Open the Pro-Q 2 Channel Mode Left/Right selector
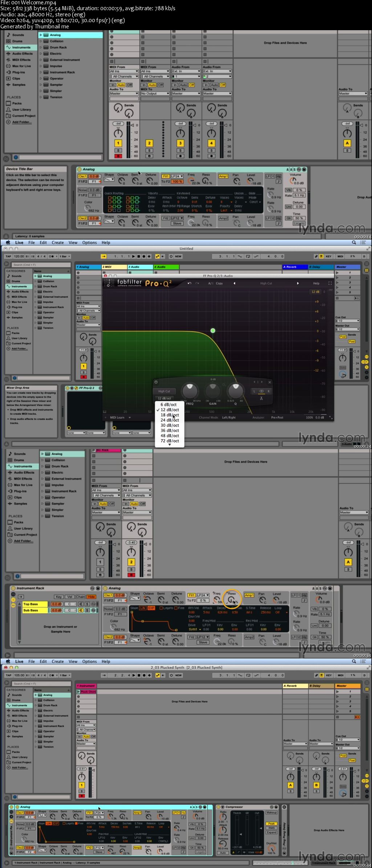The width and height of the screenshot is (372, 868). 229,417
